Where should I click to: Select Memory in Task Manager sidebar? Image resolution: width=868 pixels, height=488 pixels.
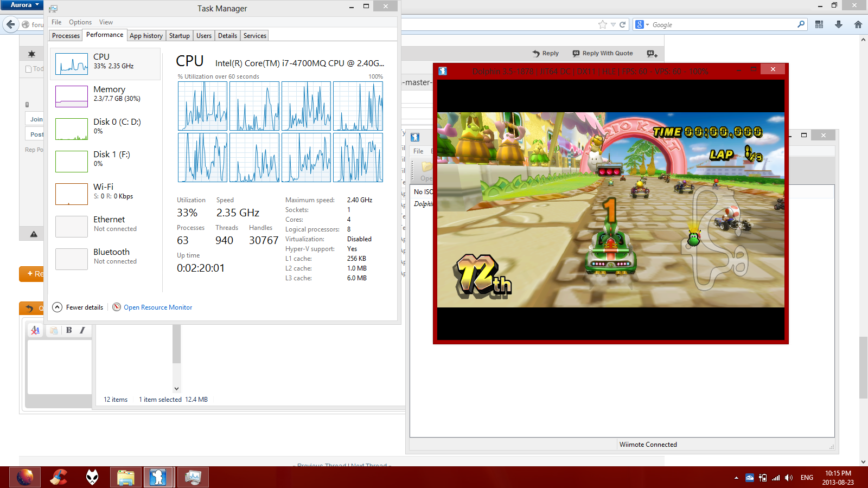(105, 96)
